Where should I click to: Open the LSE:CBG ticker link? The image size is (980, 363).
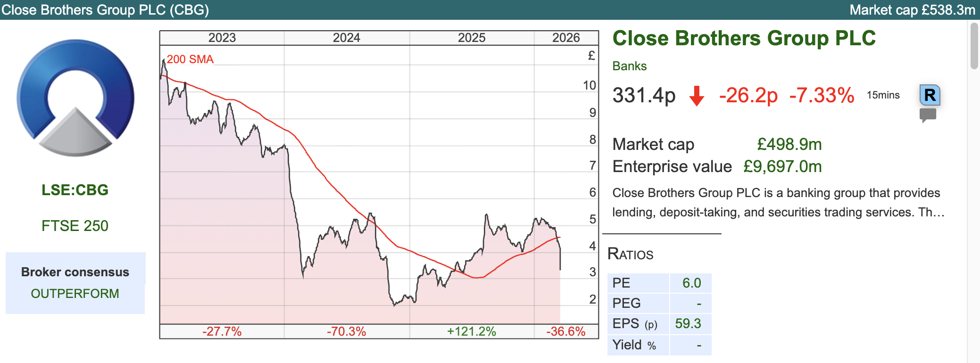point(75,190)
